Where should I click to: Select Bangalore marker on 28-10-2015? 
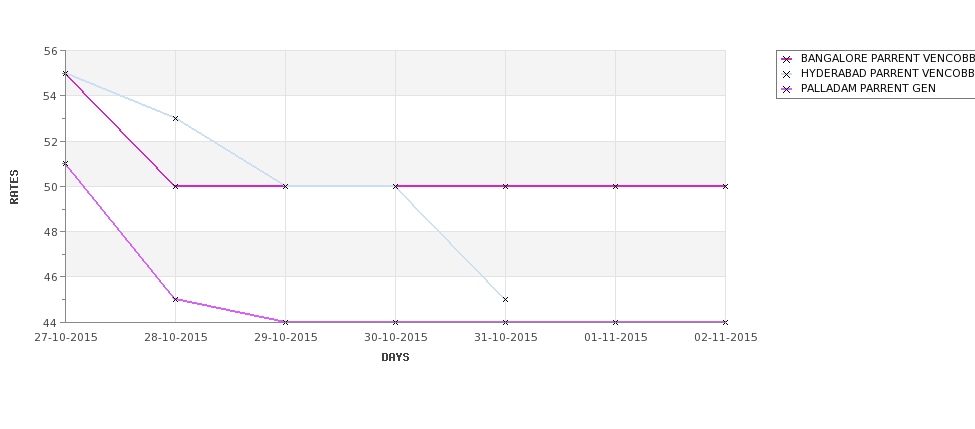point(175,186)
